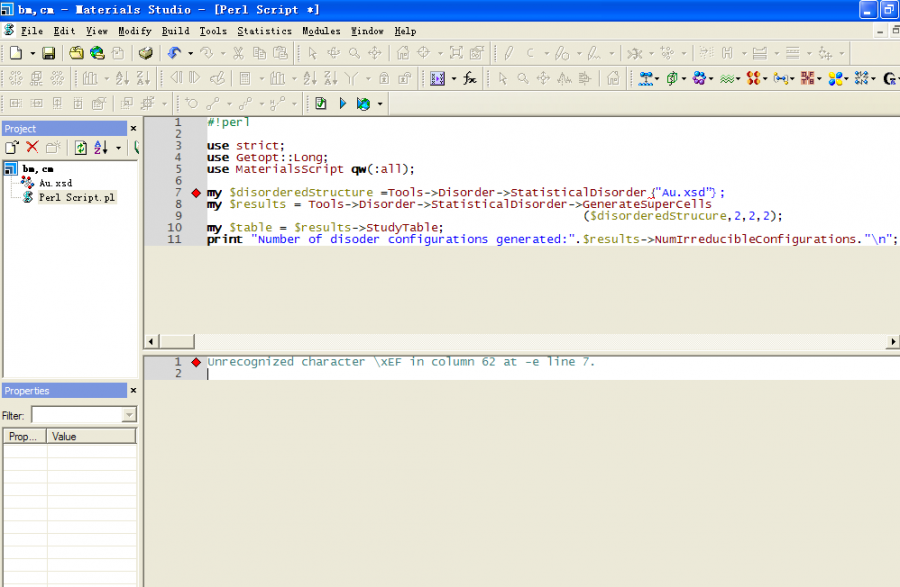Open the DFTB module icon
The image size is (900, 587).
pos(808,78)
